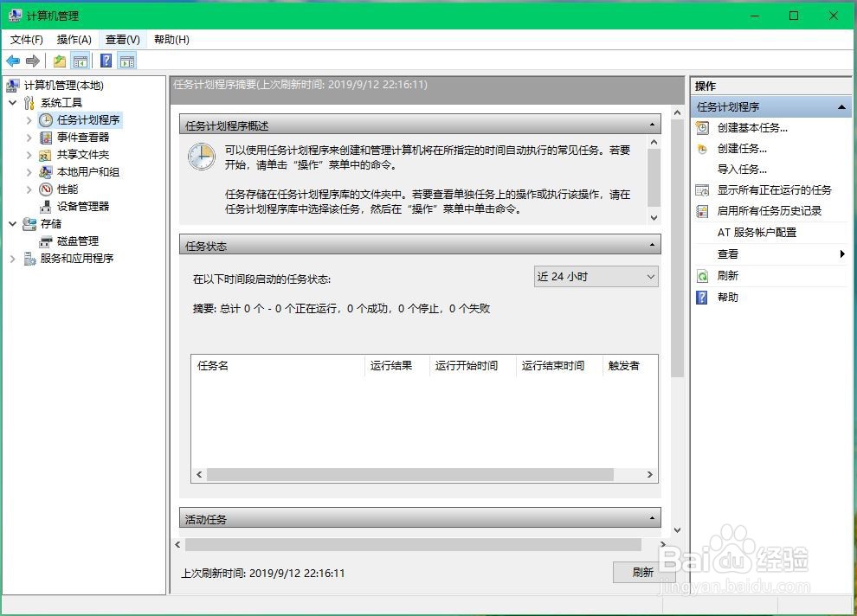857x616 pixels.
Task: Click the 本地用户和组 icon
Action: pyautogui.click(x=46, y=172)
